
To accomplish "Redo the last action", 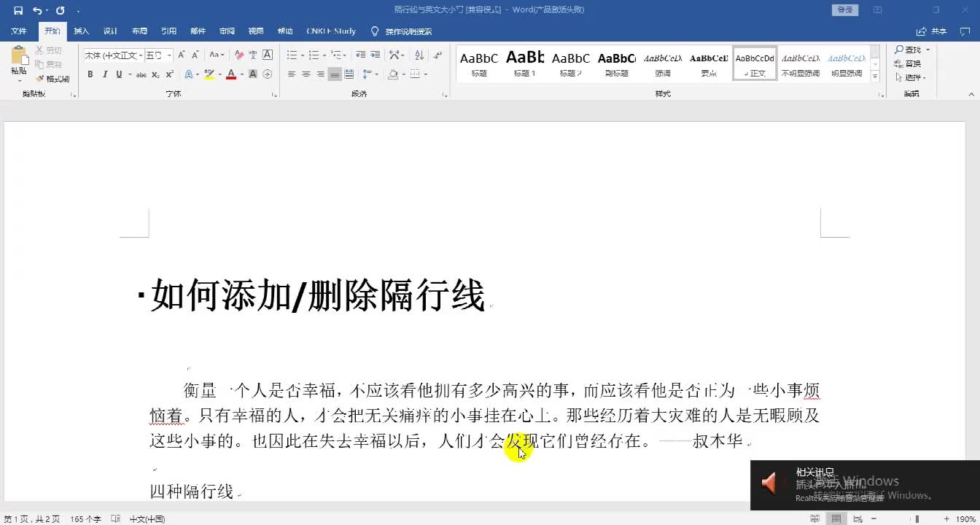I will (61, 10).
